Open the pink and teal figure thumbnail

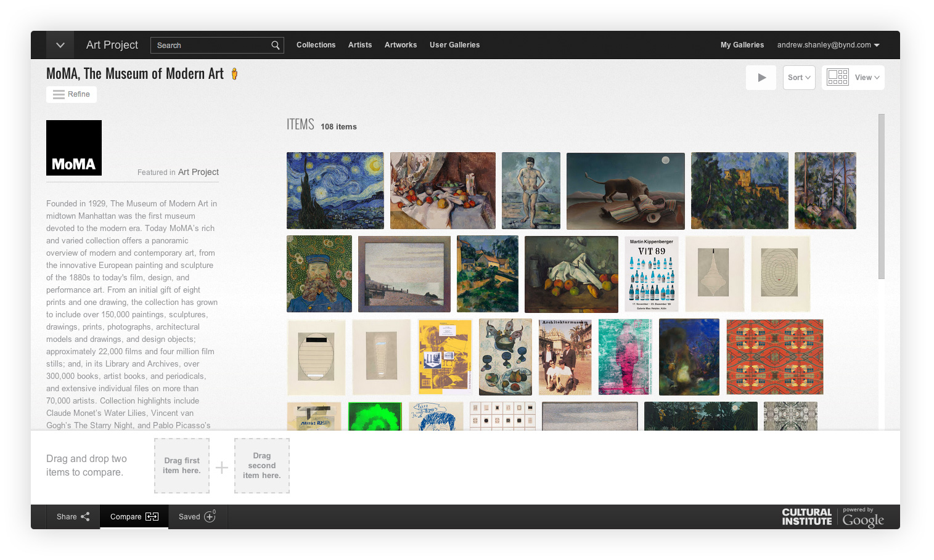click(625, 357)
